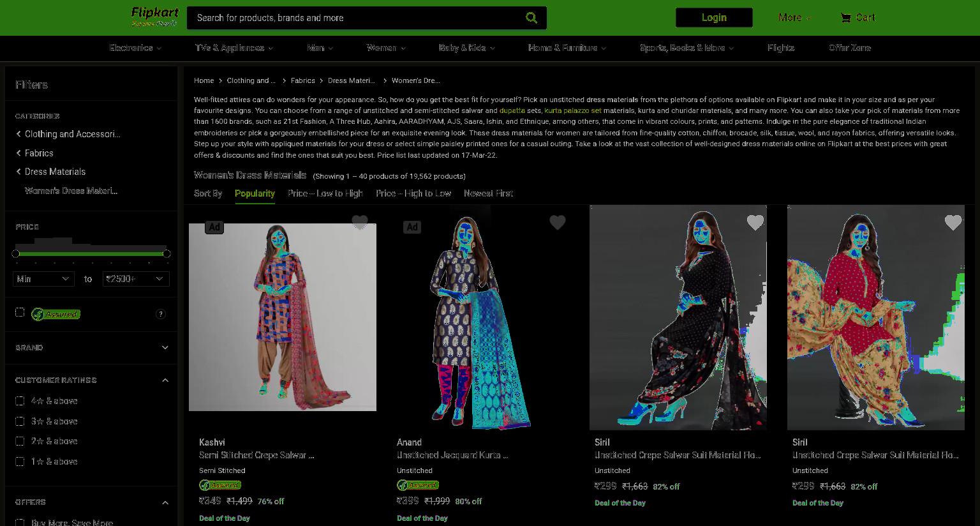The image size is (980, 526).
Task: Open the Women category menu
Action: [x=386, y=48]
